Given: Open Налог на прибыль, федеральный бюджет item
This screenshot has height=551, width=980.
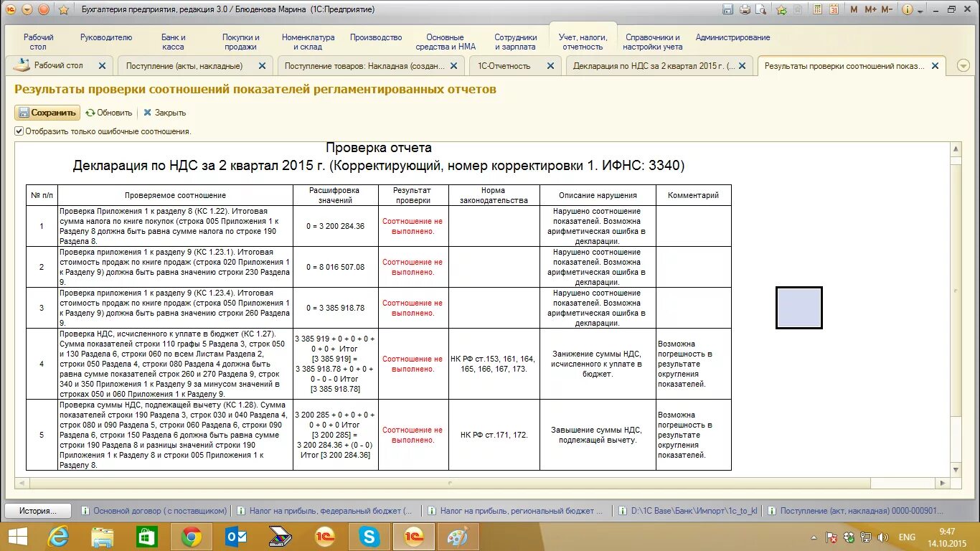Looking at the screenshot, I should tap(324, 511).
